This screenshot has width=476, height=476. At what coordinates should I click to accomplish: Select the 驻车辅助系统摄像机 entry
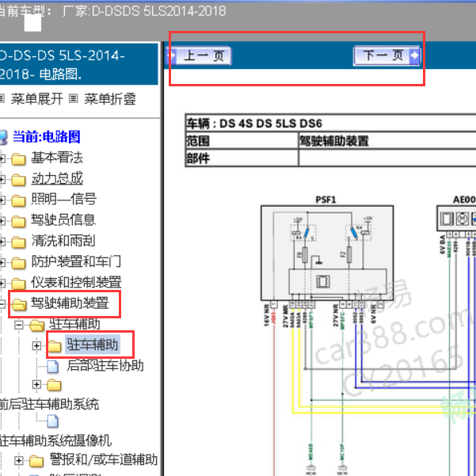click(x=55, y=440)
